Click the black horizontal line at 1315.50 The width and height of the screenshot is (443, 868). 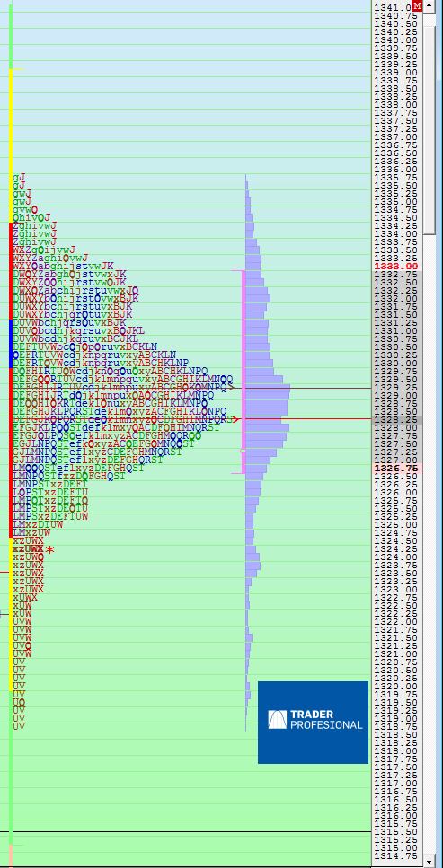186,832
